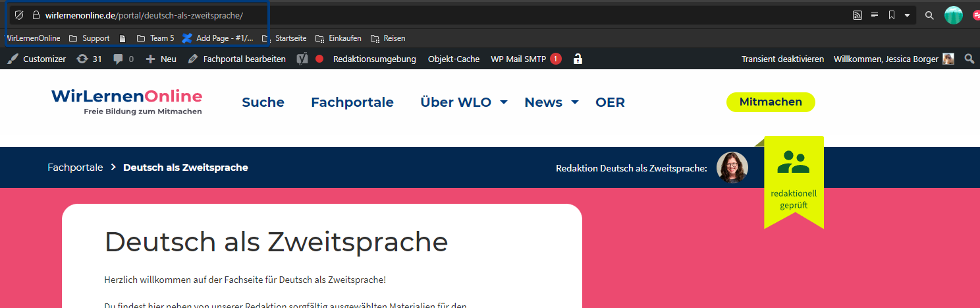
Task: Open the Suche navigation item
Action: (263, 102)
